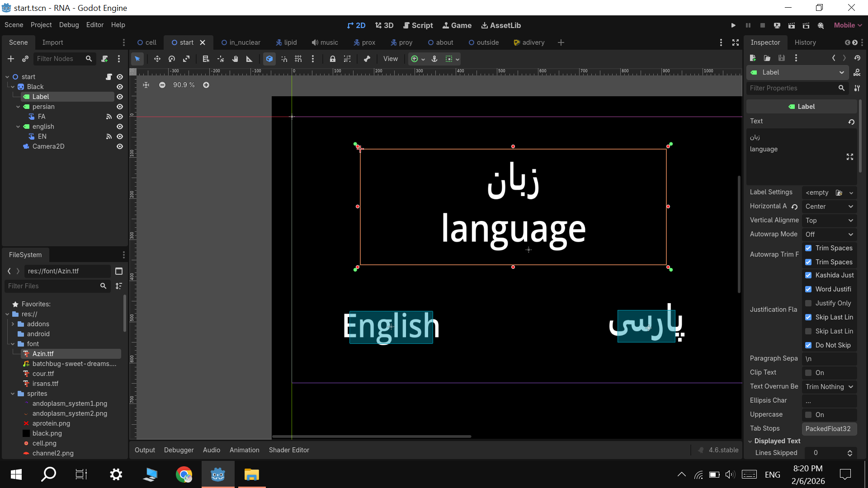Open the Shader Editor bottom panel

(289, 450)
